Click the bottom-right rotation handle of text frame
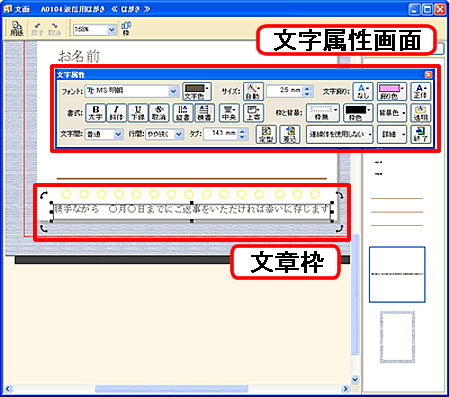This screenshot has height=397, width=450. (x=339, y=229)
